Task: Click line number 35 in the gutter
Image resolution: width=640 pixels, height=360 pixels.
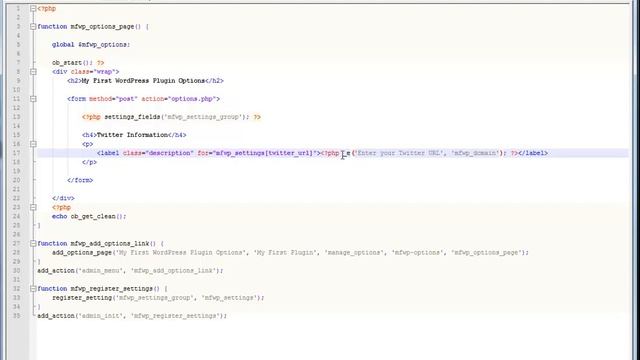Action: tap(16, 316)
